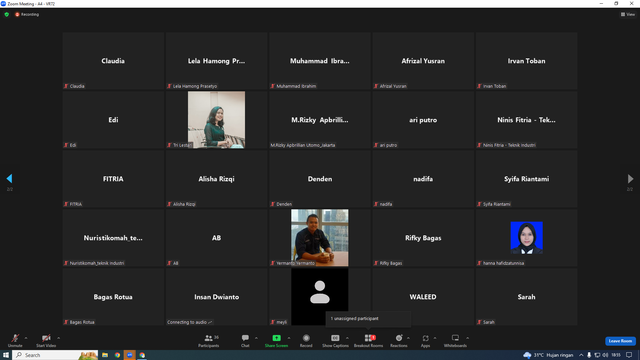Click 'Rifky Bagas' tile name
The height and width of the screenshot is (360, 640).
click(423, 238)
